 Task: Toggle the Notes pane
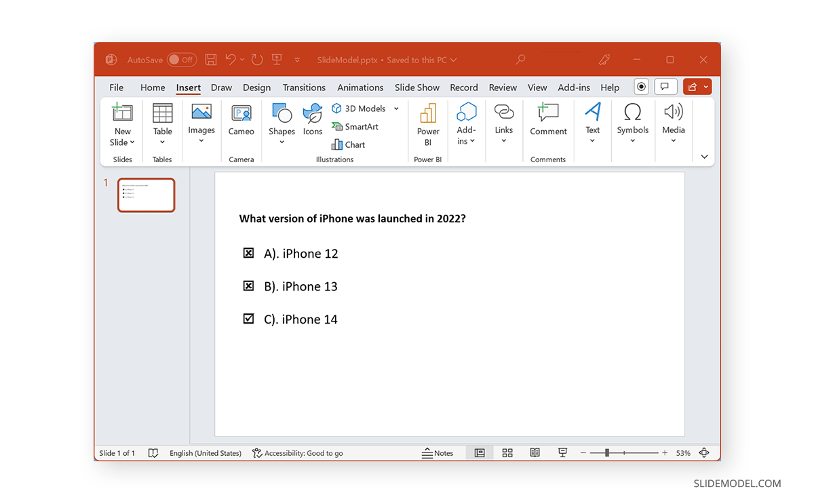click(x=438, y=453)
